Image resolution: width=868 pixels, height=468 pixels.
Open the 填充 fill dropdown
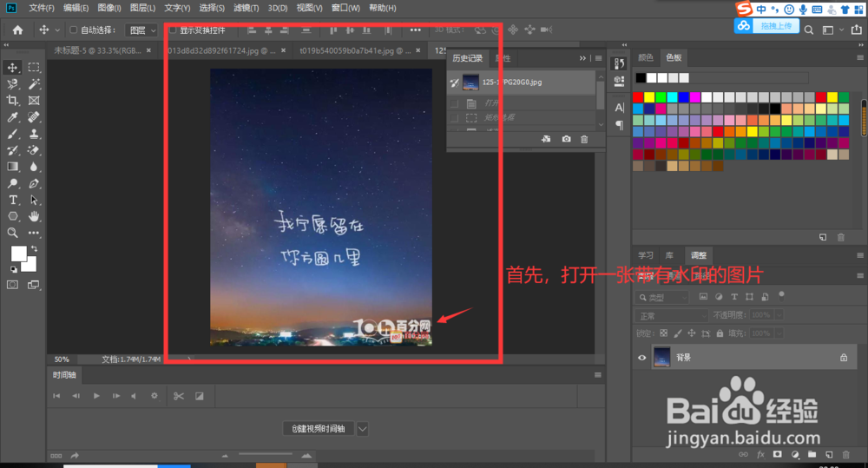pos(779,333)
